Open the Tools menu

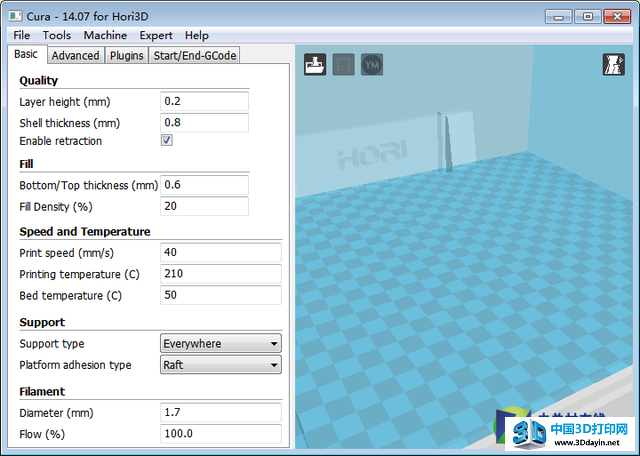[57, 36]
